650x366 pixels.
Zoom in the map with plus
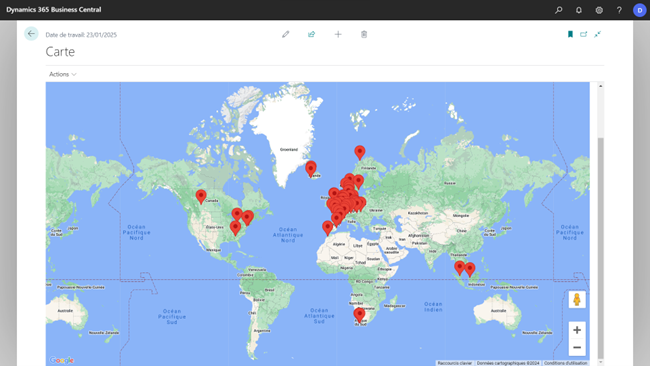tap(577, 330)
